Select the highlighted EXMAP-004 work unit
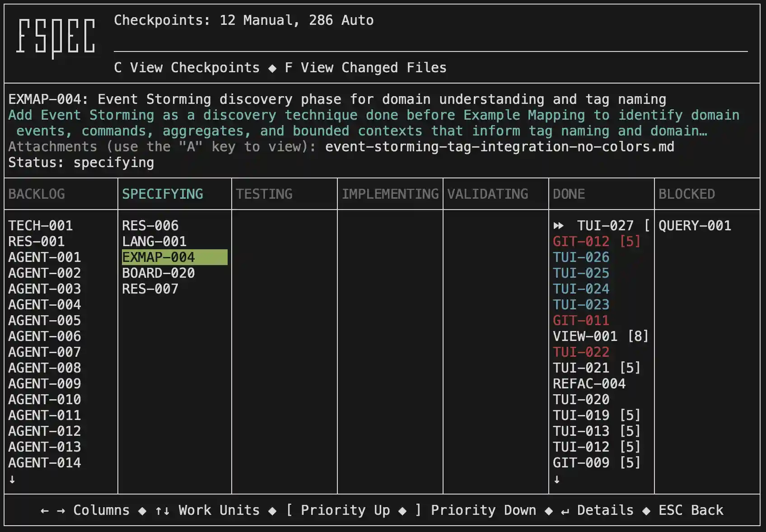 (x=159, y=257)
